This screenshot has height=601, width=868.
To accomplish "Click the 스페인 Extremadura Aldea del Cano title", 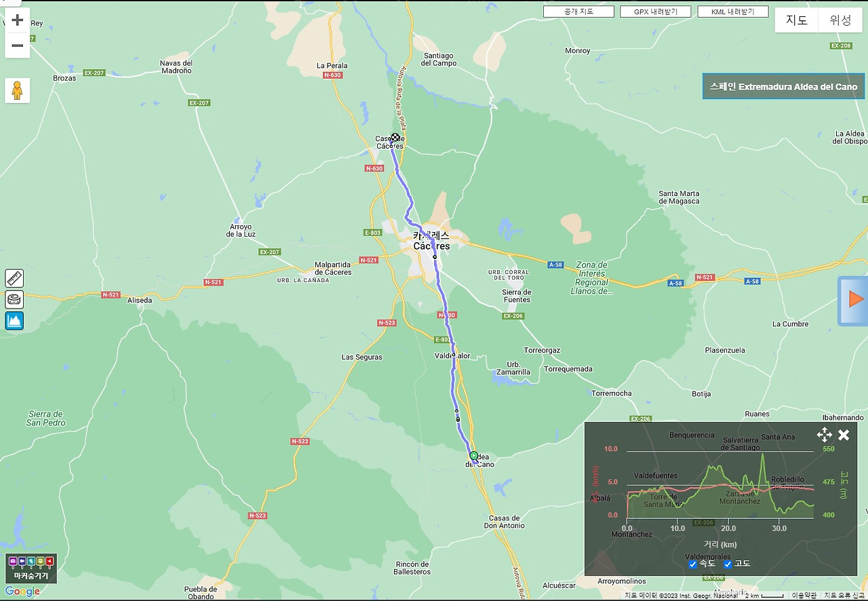I will click(x=783, y=87).
